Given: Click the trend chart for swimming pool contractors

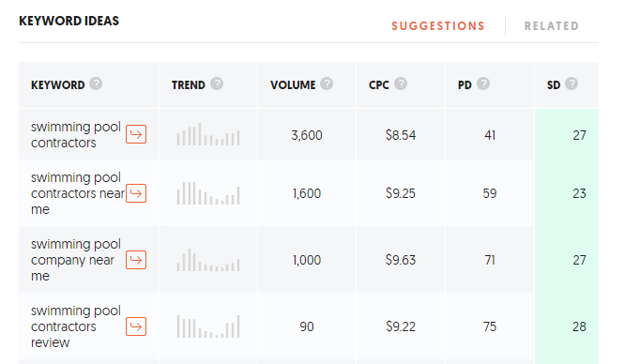Looking at the screenshot, I should (208, 134).
